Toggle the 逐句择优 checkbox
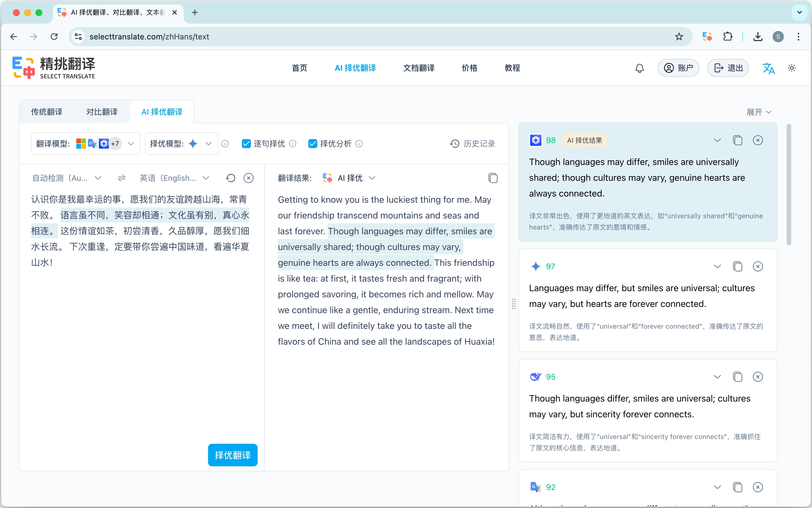This screenshot has width=812, height=508. [x=246, y=144]
